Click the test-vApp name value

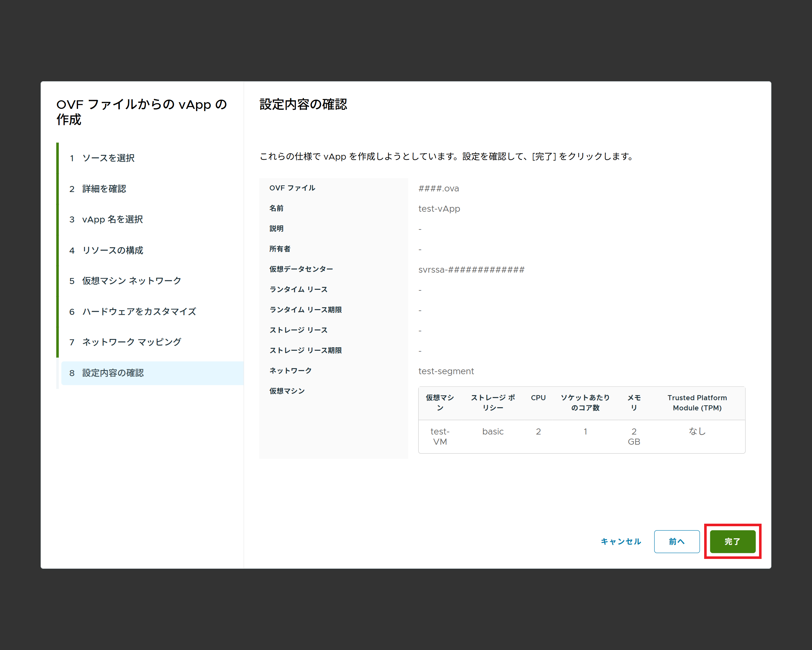(439, 209)
